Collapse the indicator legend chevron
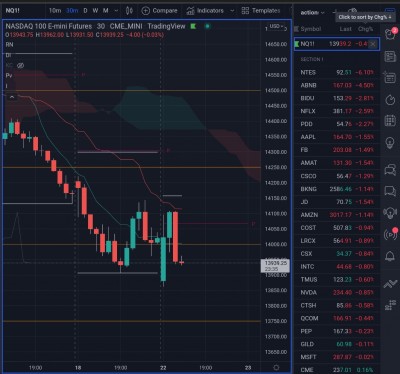Image resolution: width=400 pixels, height=374 pixels. [12, 97]
